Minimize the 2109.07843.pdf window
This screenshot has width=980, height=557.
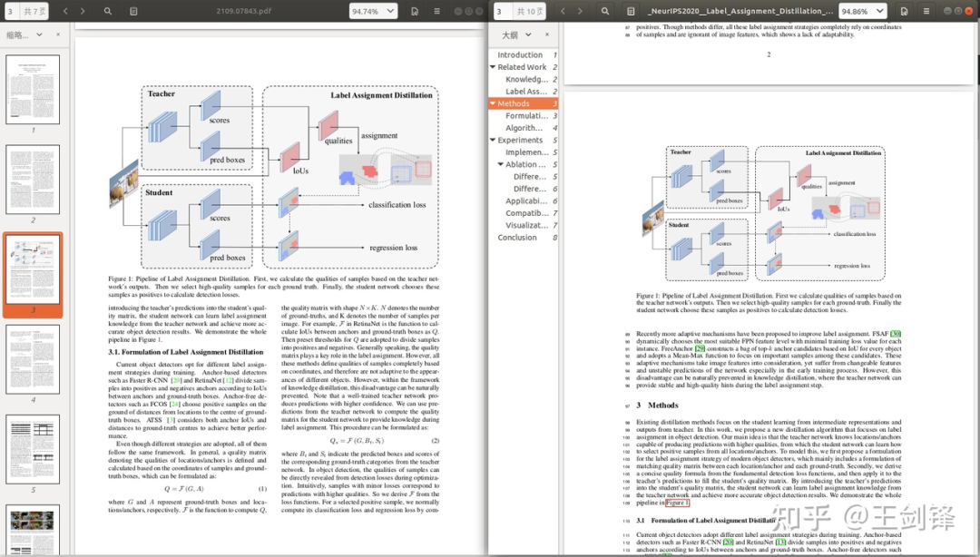coord(458,11)
